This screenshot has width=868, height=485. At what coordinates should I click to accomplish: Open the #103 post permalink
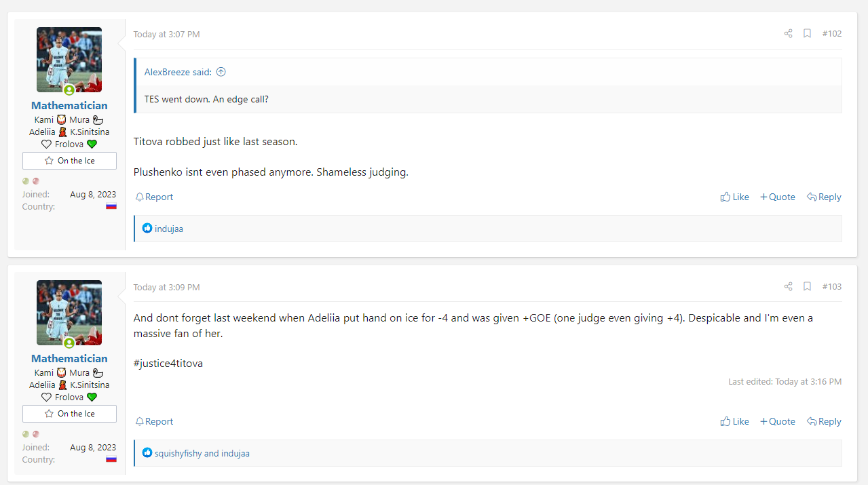click(x=831, y=287)
